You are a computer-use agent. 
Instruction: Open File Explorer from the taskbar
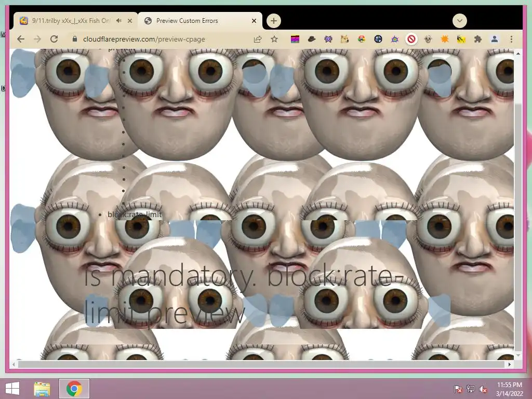point(42,389)
